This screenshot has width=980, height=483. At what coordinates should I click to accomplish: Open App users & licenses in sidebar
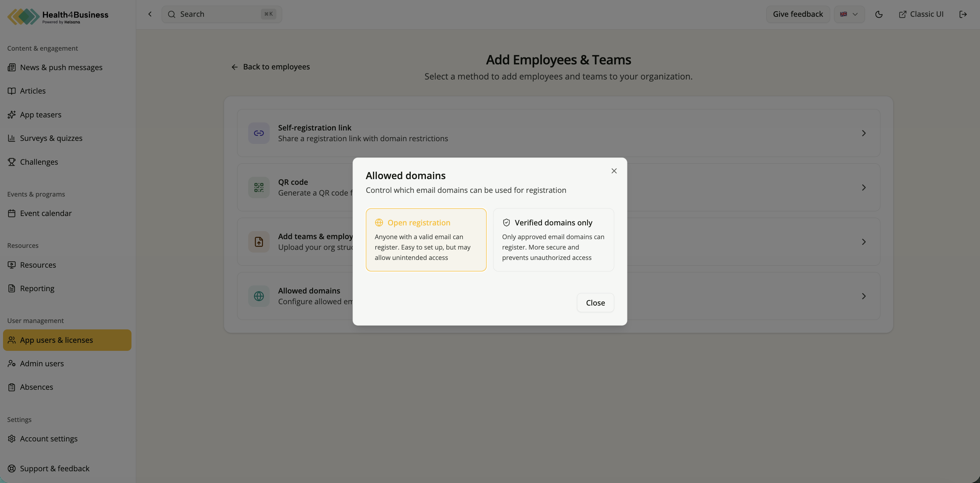(x=67, y=340)
